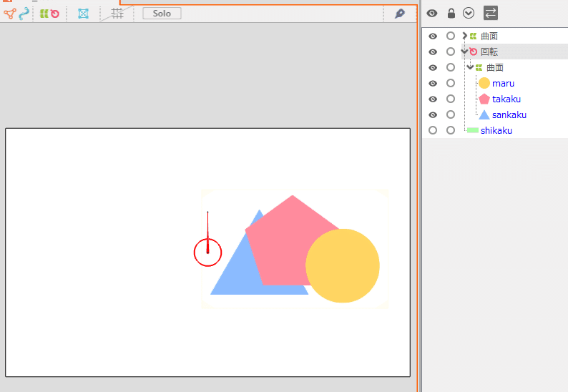Image resolution: width=568 pixels, height=392 pixels.
Task: Hide the sankaku layer
Action: pyautogui.click(x=433, y=115)
